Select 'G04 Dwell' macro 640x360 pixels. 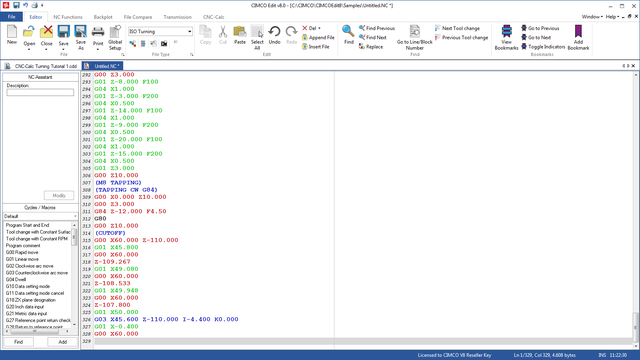pyautogui.click(x=16, y=280)
